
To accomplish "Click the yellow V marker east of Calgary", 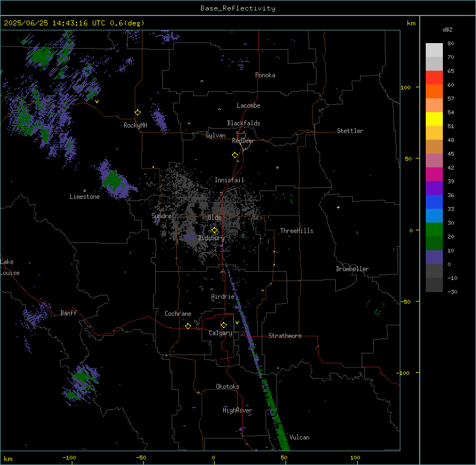I will [x=237, y=323].
